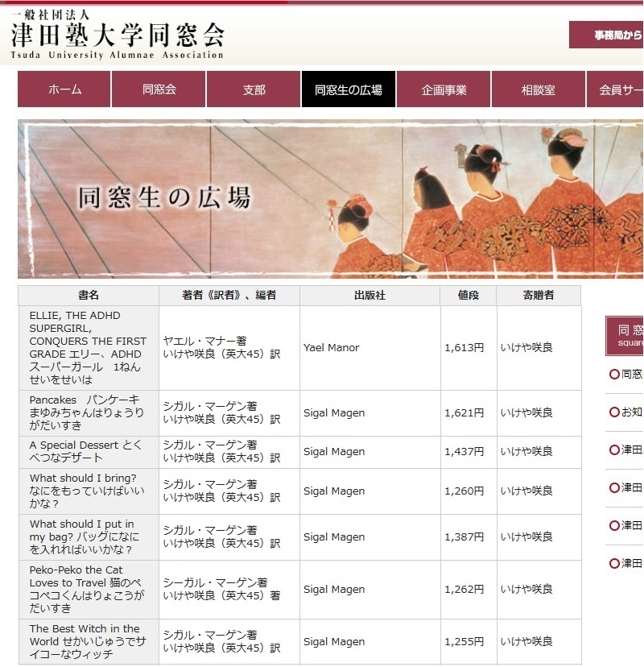644x667 pixels.
Task: Open the 会員サー… tab at the right edge
Action: coord(615,89)
